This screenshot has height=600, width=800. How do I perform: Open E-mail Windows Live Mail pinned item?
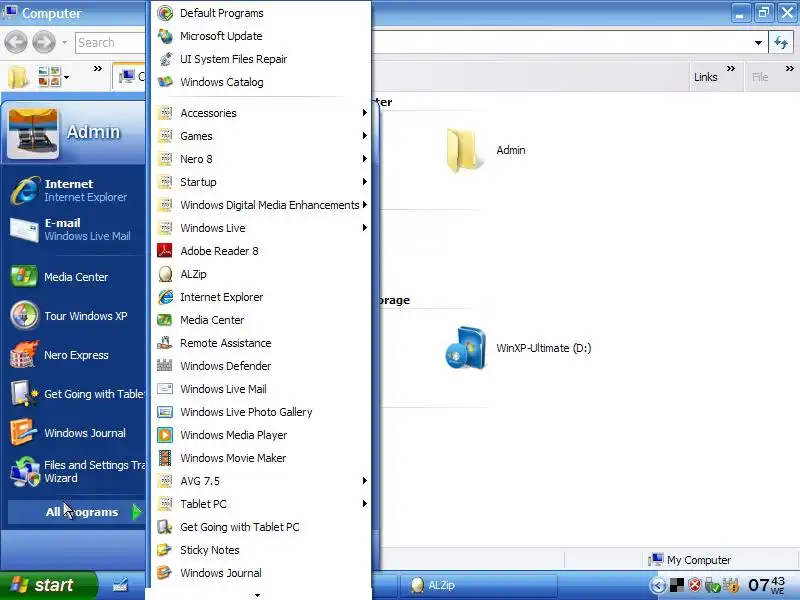click(x=76, y=230)
